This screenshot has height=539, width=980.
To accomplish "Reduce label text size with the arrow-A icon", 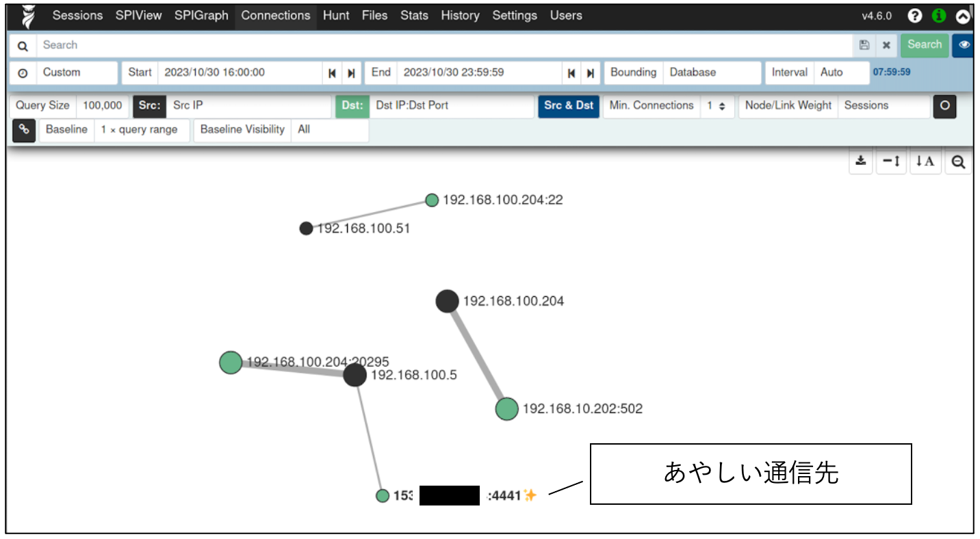I will pos(925,161).
